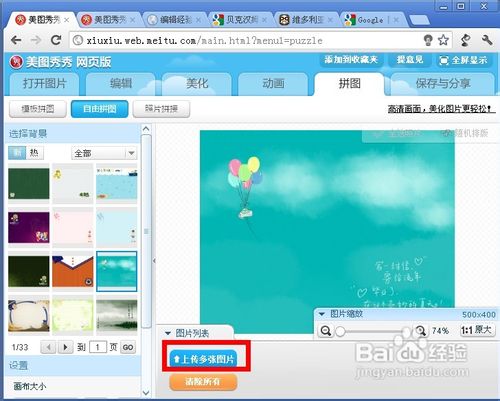The width and height of the screenshot is (500, 401).
Task: Show previous background page arrow
Action: coord(48,347)
